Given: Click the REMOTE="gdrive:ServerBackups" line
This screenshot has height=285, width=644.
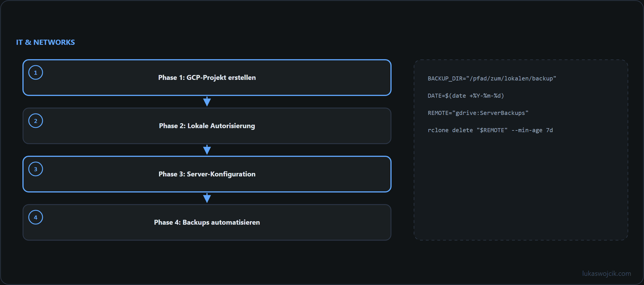Looking at the screenshot, I should pyautogui.click(x=478, y=113).
